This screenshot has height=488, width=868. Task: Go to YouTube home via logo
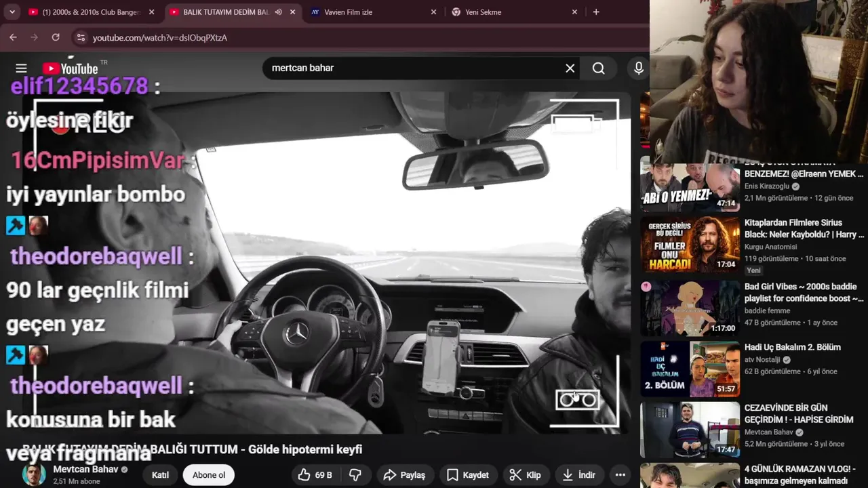(x=71, y=68)
